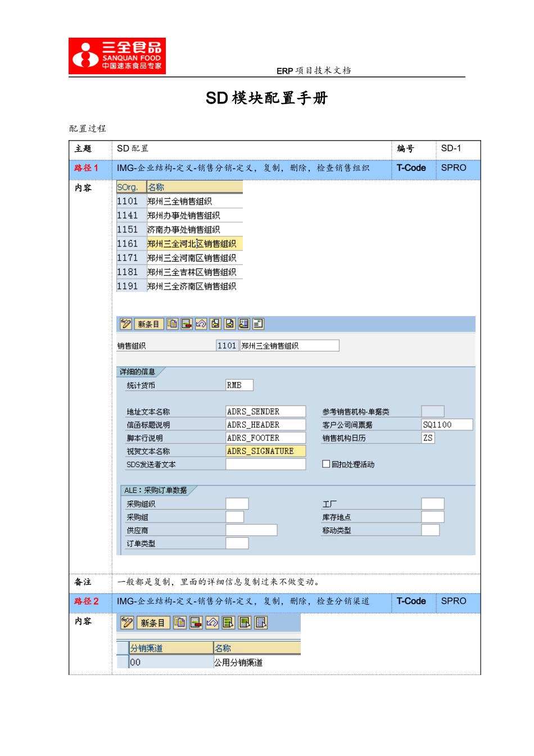
Task: Select highlighted row 1161 郑州三全河北区销售組织
Action: coord(179,244)
